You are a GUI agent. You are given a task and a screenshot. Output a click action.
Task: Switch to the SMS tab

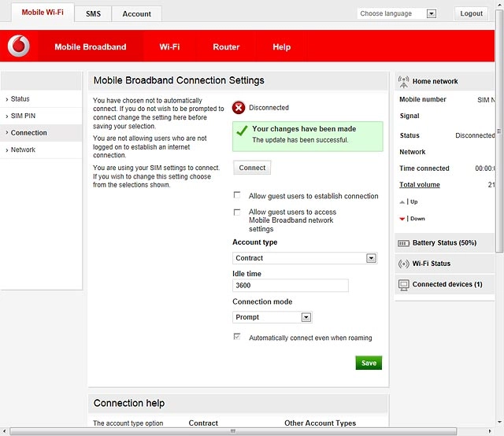93,14
